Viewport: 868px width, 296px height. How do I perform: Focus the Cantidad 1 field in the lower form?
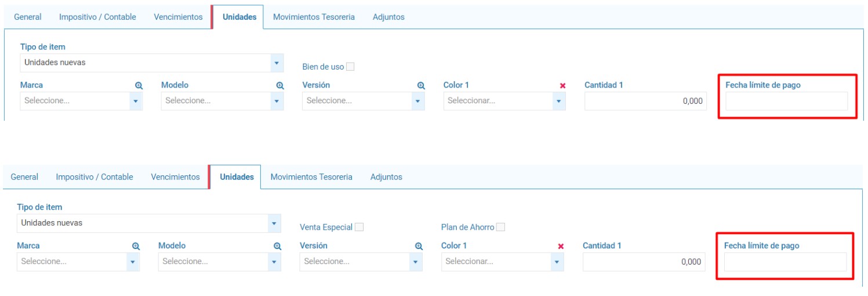[644, 262]
